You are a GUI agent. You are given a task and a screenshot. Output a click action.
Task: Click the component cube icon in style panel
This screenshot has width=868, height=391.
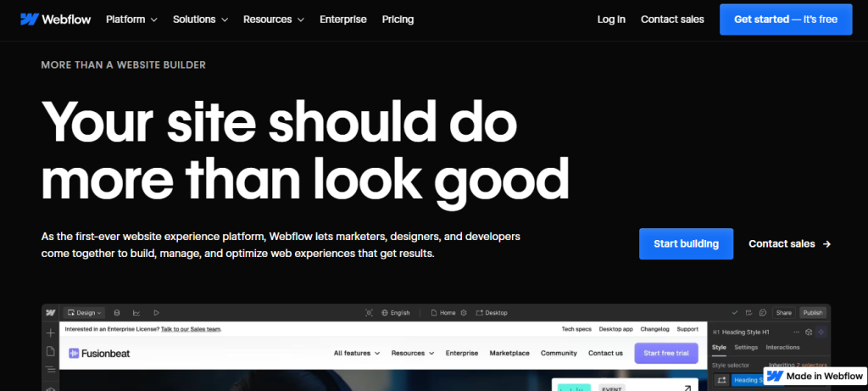[809, 332]
